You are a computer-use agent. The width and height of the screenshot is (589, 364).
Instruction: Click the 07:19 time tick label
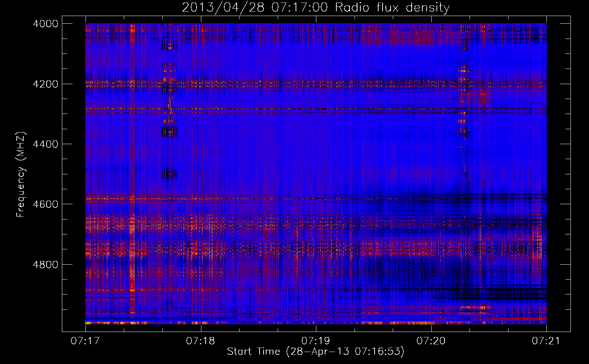click(316, 341)
